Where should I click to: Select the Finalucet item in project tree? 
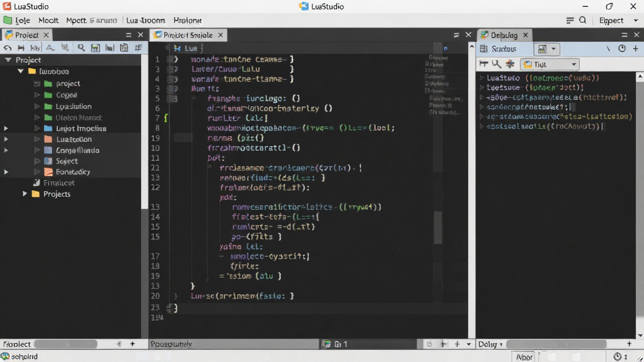pos(59,183)
